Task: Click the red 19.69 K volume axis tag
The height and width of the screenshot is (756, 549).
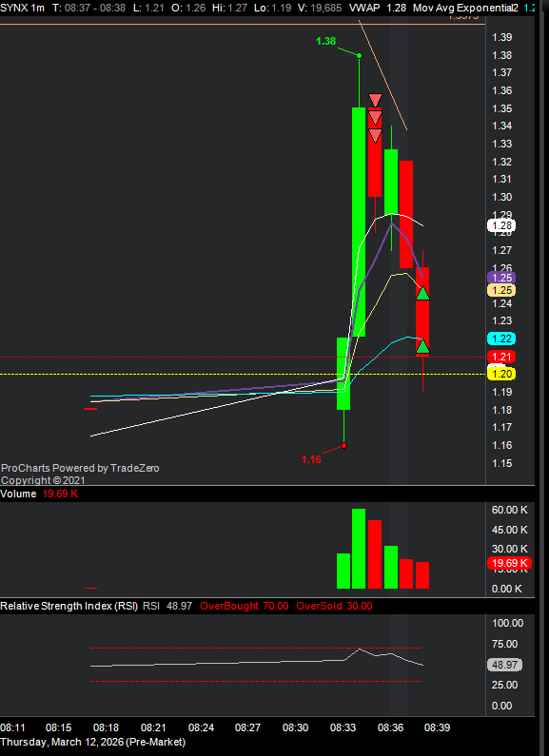Action: pos(509,563)
